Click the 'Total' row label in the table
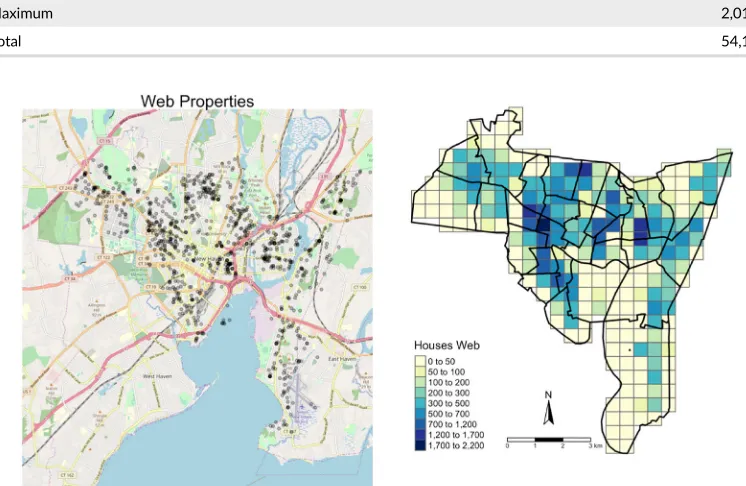The image size is (746, 486). [x=10, y=41]
